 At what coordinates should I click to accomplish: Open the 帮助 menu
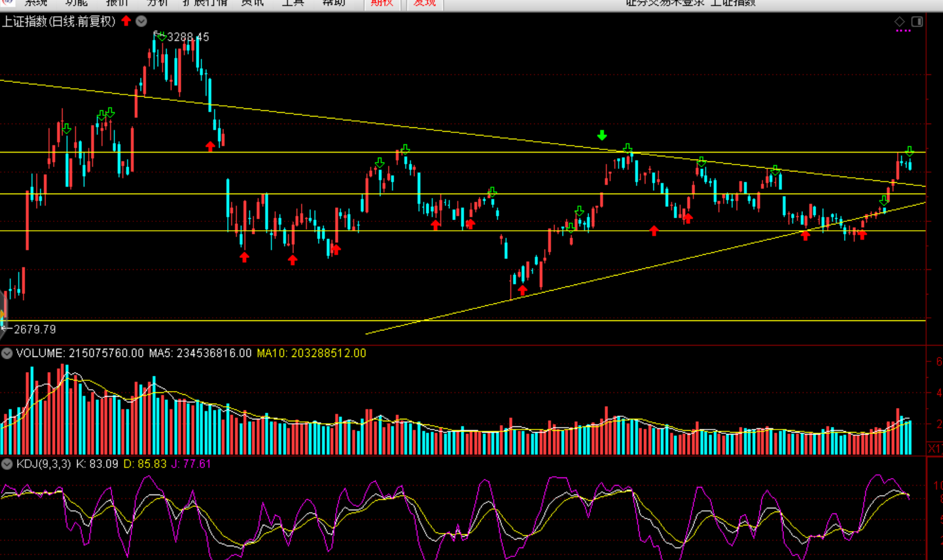coord(334,3)
